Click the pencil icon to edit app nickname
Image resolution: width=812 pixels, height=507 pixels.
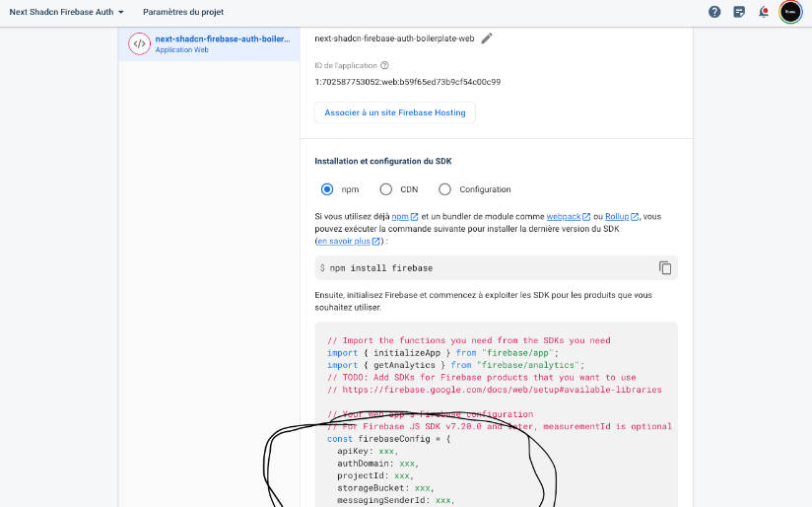coord(487,38)
